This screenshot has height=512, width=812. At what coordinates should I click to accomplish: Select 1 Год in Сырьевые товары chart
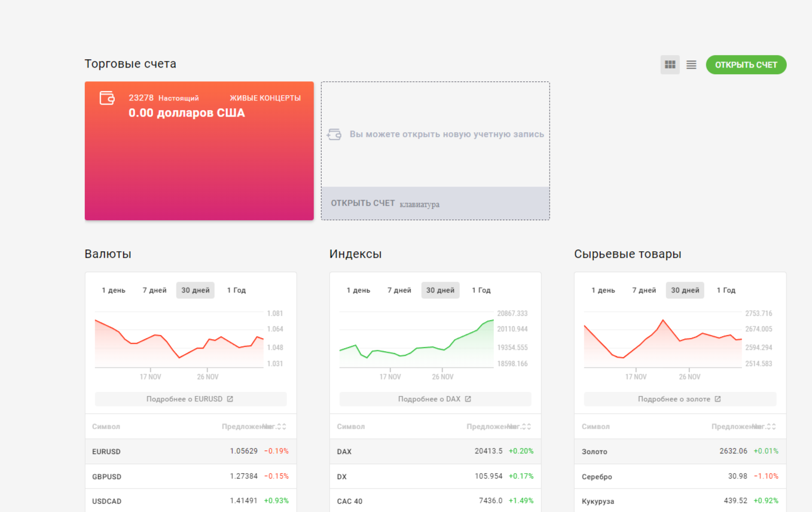coord(726,290)
